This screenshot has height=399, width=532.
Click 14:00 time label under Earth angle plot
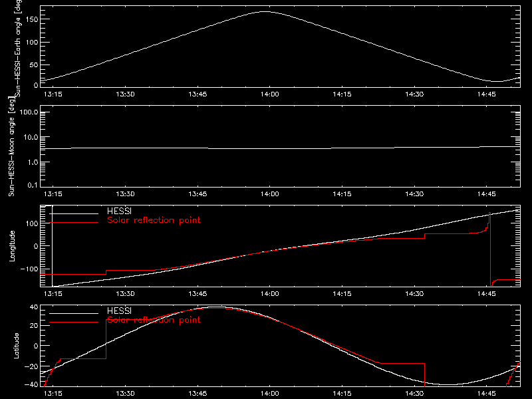(270, 94)
